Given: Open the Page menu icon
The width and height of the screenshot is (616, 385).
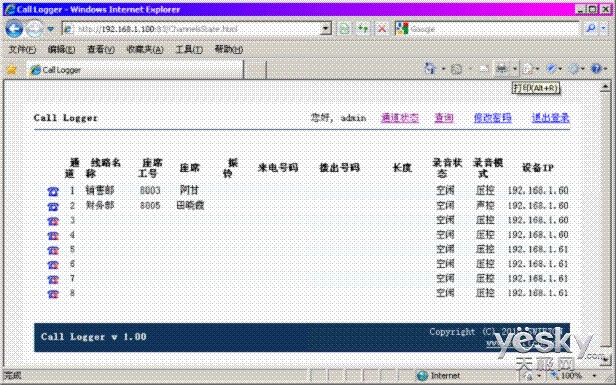Looking at the screenshot, I should point(528,69).
